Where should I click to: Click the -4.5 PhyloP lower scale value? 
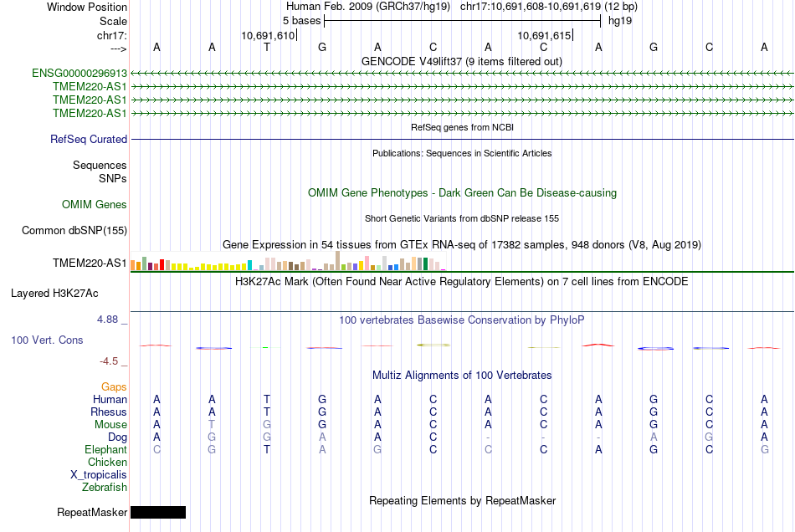(109, 361)
